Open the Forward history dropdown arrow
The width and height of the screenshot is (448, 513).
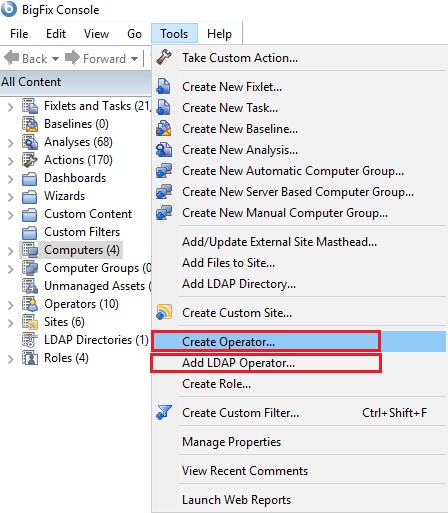[x=134, y=59]
